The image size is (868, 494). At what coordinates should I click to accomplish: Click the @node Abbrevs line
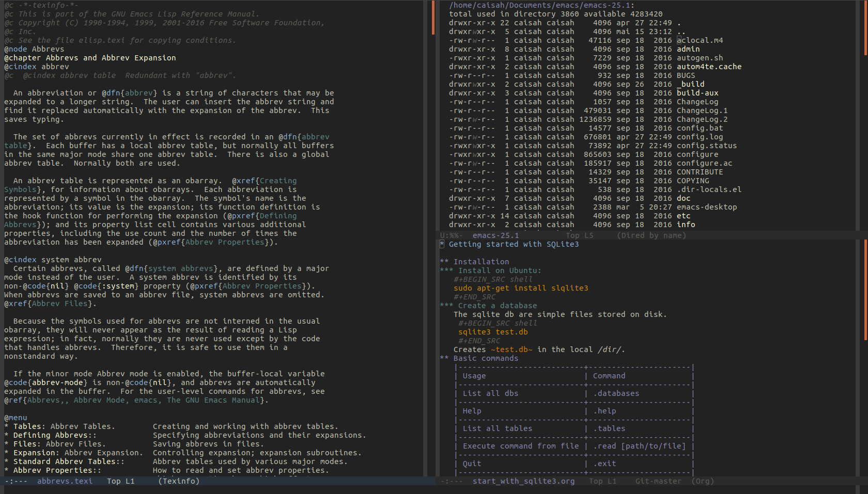point(34,49)
